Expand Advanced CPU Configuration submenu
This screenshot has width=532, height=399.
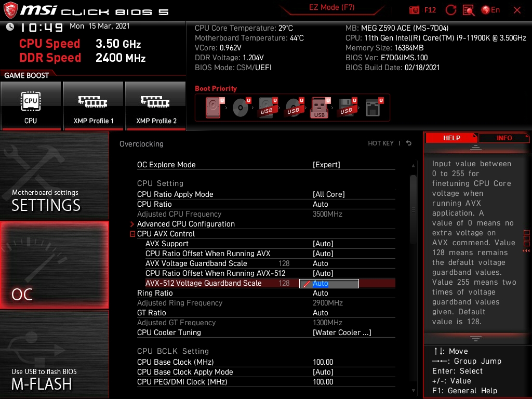tap(185, 224)
